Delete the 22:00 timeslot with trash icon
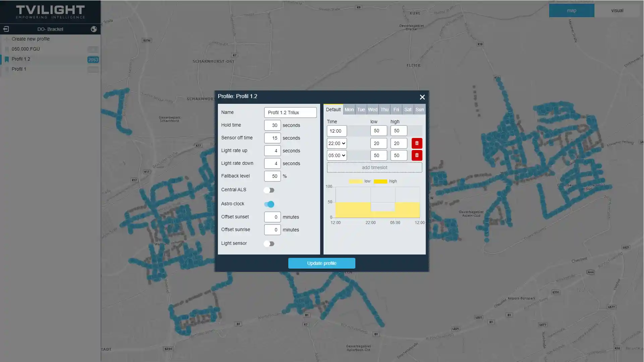This screenshot has width=644, height=362. tap(417, 143)
